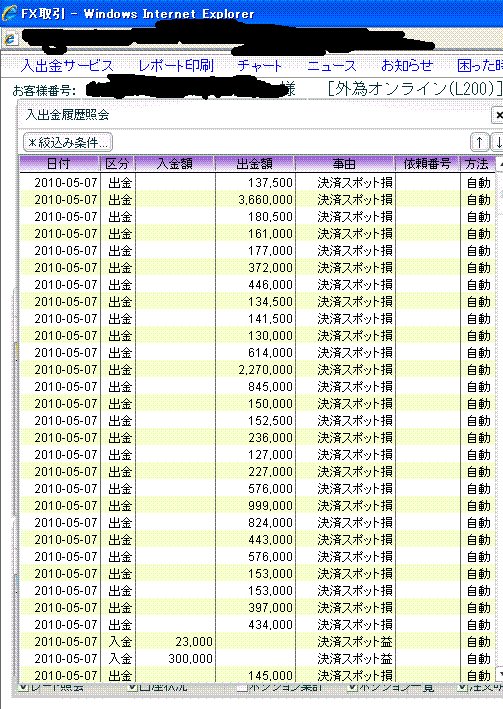Click the date in the 2,270,000 row
This screenshot has height=709, width=503.
point(66,370)
